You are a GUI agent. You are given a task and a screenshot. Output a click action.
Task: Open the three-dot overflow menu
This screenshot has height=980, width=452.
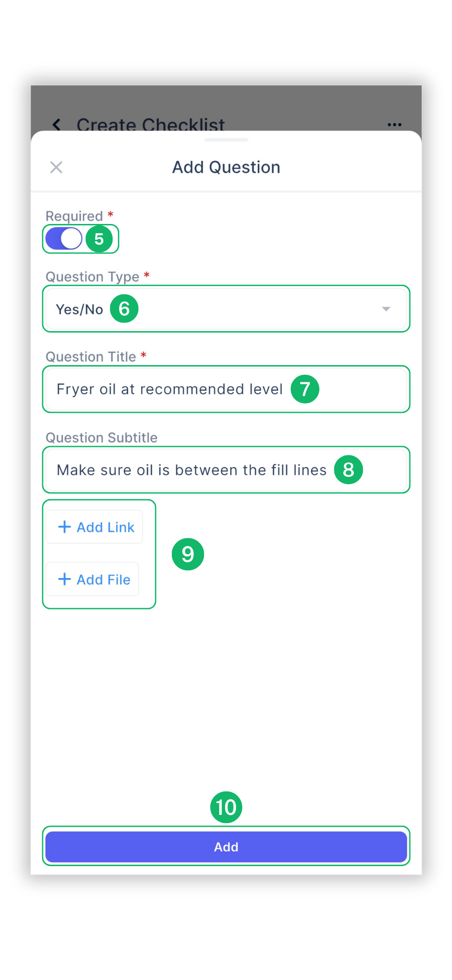pyautogui.click(x=394, y=124)
